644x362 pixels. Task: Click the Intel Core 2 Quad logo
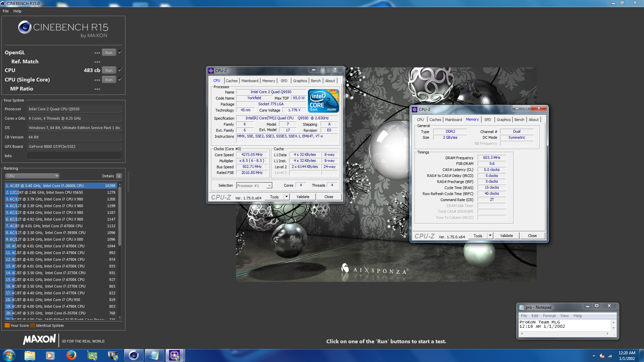click(x=323, y=101)
